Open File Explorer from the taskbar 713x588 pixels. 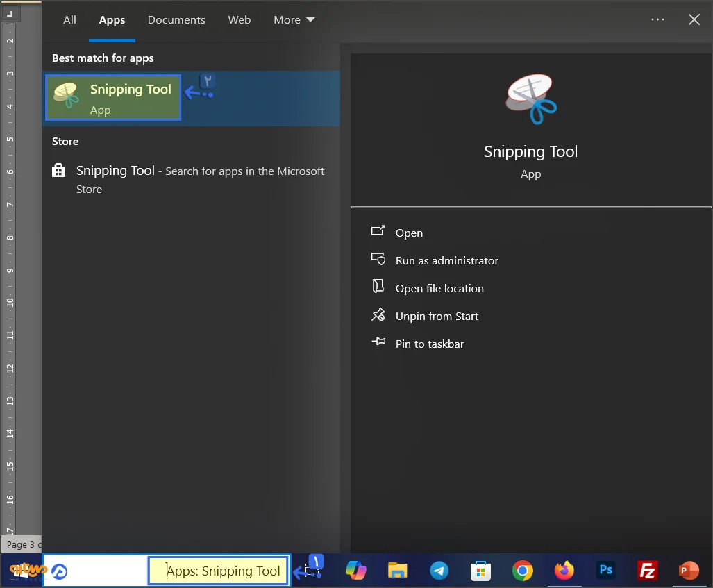[x=397, y=570]
